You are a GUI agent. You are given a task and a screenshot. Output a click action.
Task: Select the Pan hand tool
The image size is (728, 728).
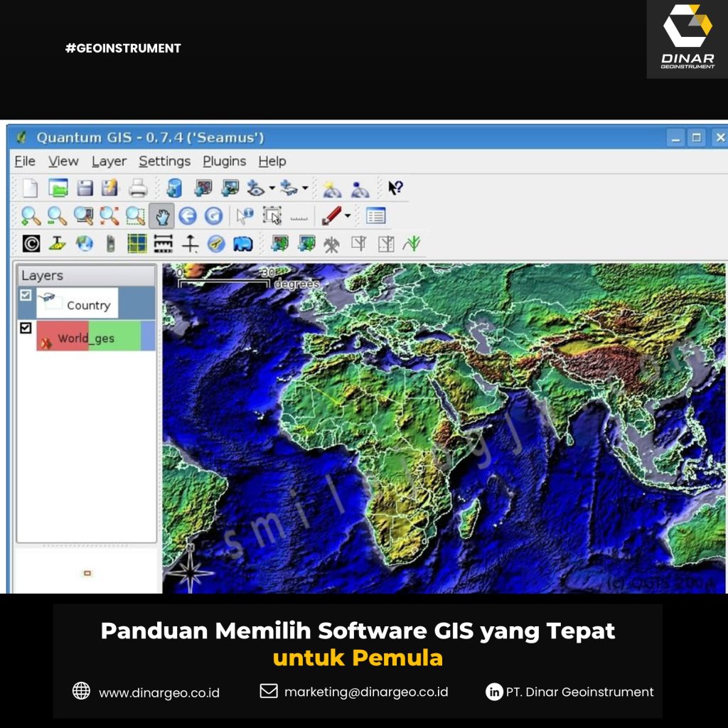pos(162,216)
